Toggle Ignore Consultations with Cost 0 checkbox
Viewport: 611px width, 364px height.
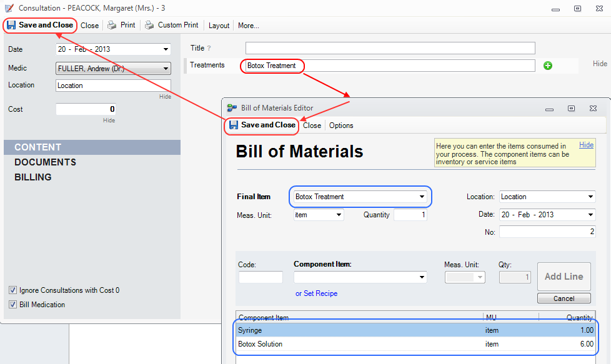tap(12, 290)
